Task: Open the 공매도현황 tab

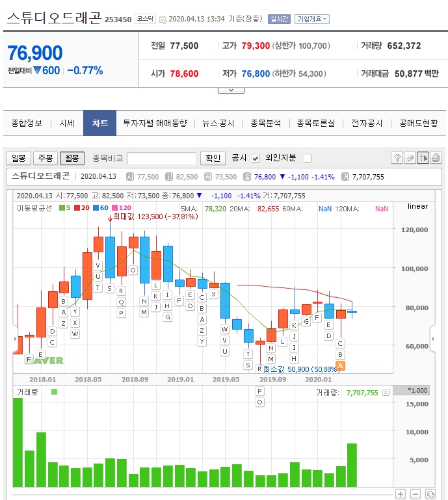Action: coord(419,123)
